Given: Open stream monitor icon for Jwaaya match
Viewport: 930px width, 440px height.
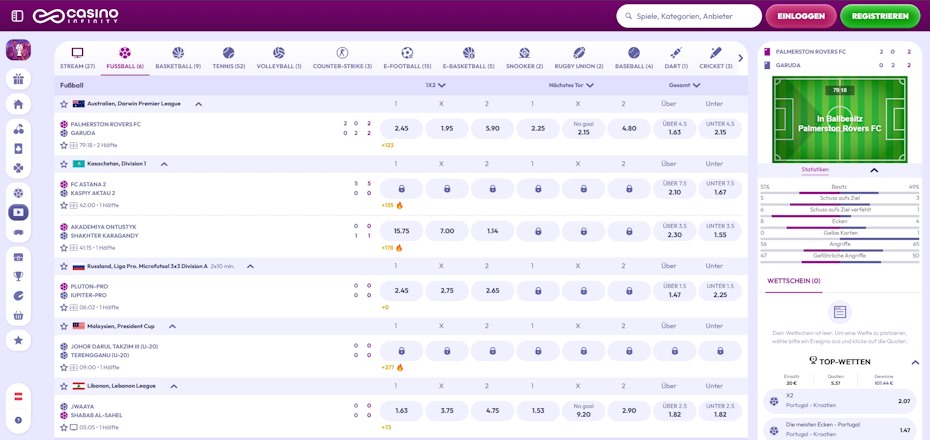Looking at the screenshot, I should 74,427.
